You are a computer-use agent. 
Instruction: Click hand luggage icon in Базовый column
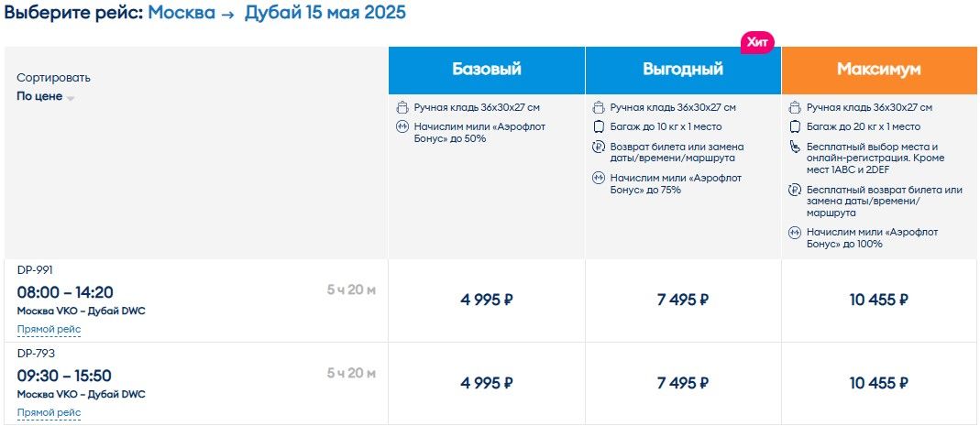pyautogui.click(x=402, y=107)
